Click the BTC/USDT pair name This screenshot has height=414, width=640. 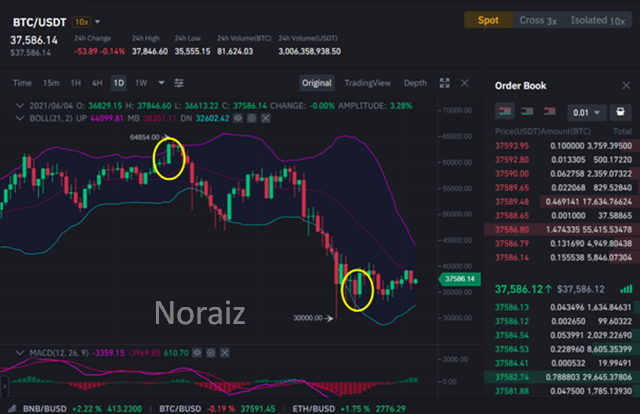pyautogui.click(x=39, y=22)
